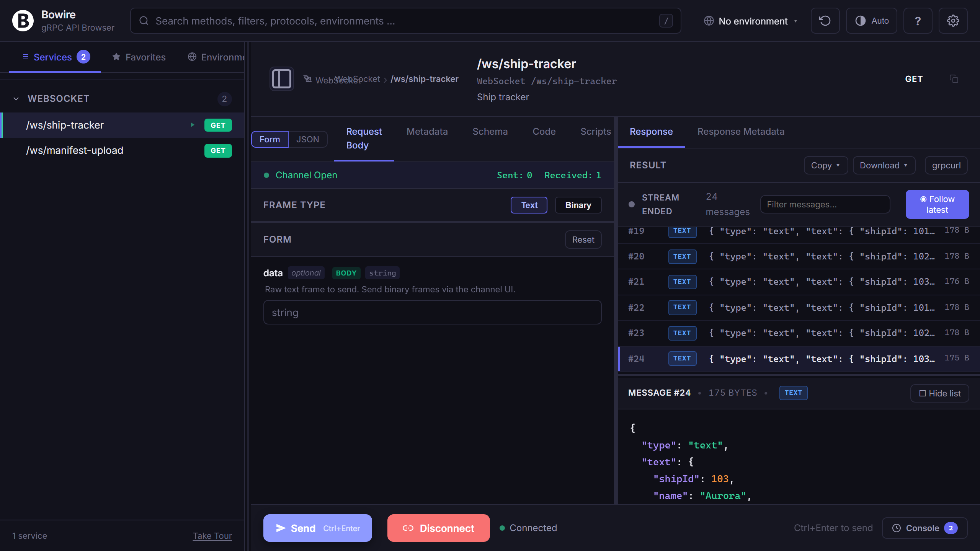Toggle Auto theme mode
The height and width of the screenshot is (551, 980).
tap(872, 21)
